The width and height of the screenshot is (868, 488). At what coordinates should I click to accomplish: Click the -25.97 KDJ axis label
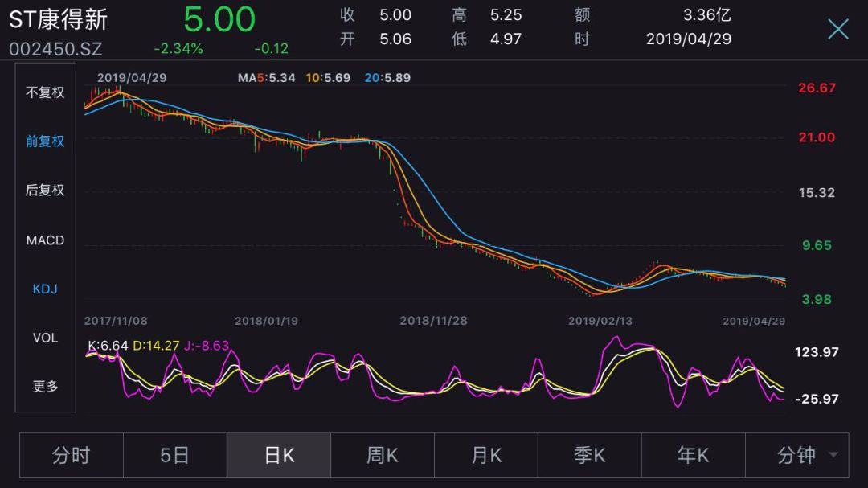817,399
